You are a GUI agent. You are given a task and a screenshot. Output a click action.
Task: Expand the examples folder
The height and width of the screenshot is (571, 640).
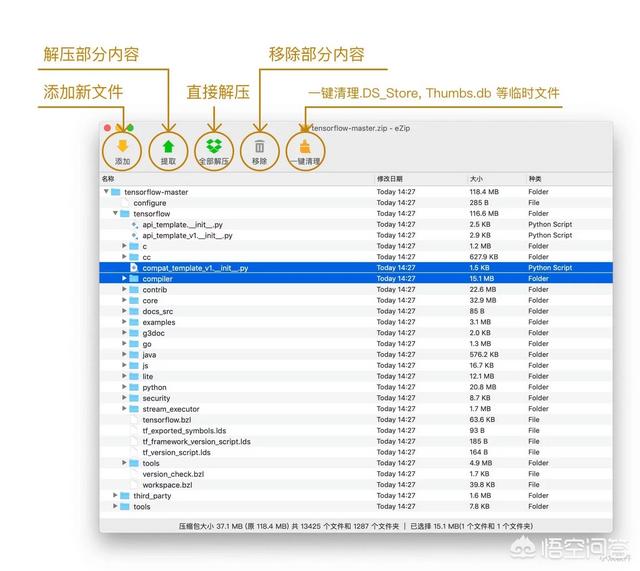tap(124, 322)
